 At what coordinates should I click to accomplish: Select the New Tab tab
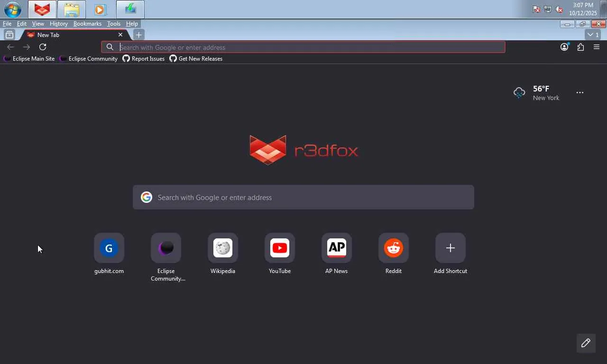74,35
